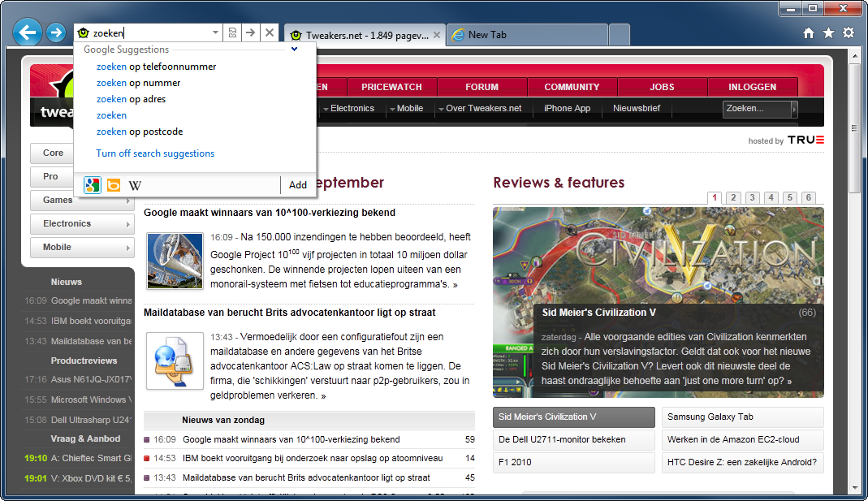Screen dimensions: 868x501
Task: Select Werken in de Amazon EC2-cloud
Action: coord(742,439)
